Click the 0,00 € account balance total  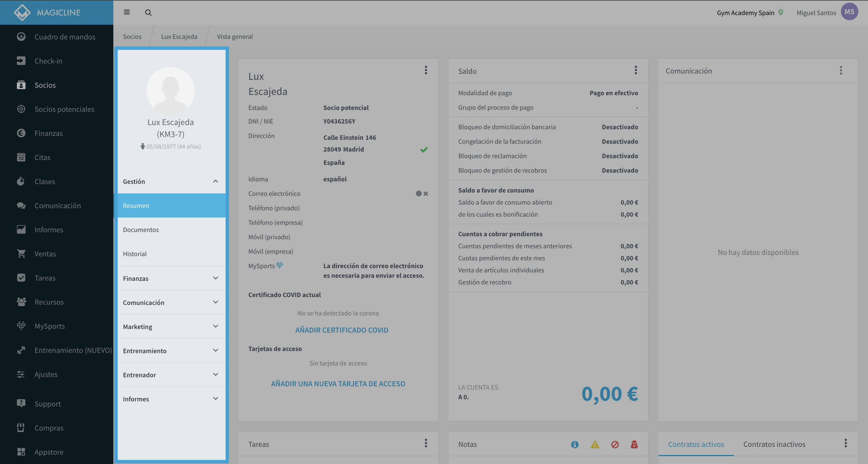click(609, 393)
